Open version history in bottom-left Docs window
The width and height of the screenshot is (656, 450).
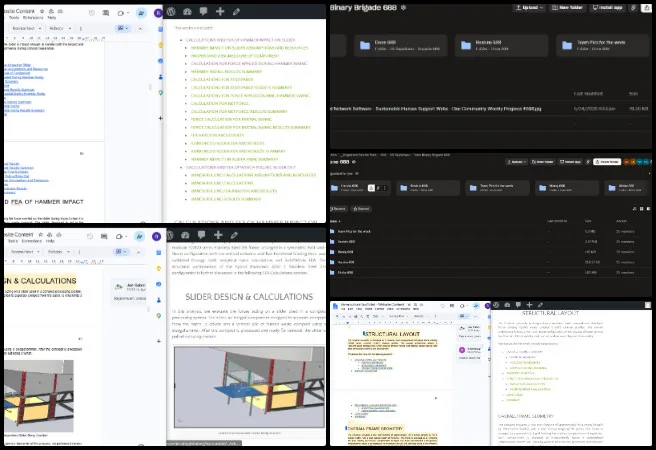click(90, 236)
